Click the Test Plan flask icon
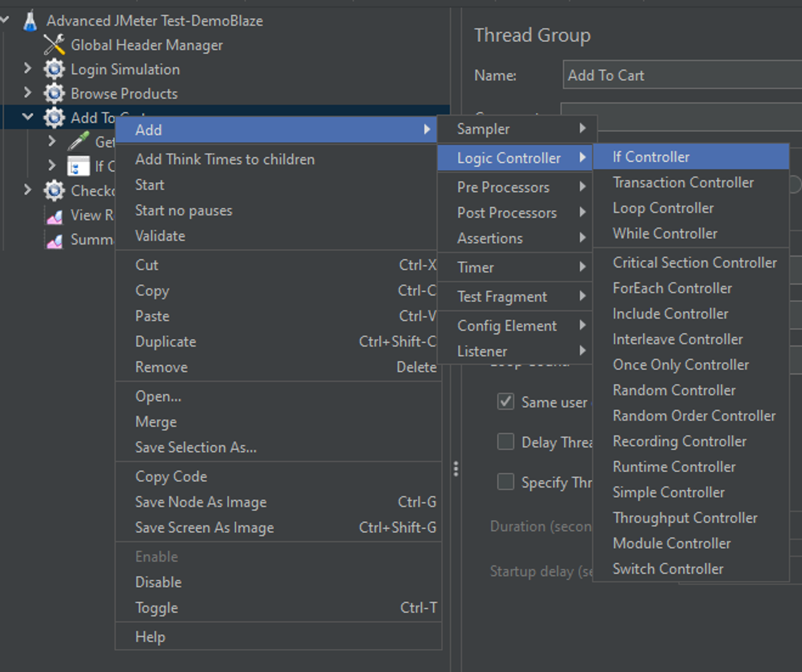 coord(30,21)
